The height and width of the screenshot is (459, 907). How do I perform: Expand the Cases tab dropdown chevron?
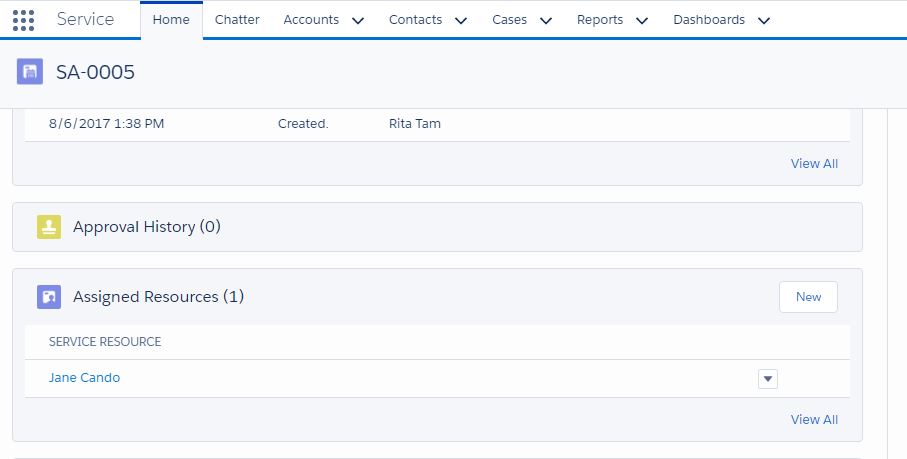click(x=546, y=20)
